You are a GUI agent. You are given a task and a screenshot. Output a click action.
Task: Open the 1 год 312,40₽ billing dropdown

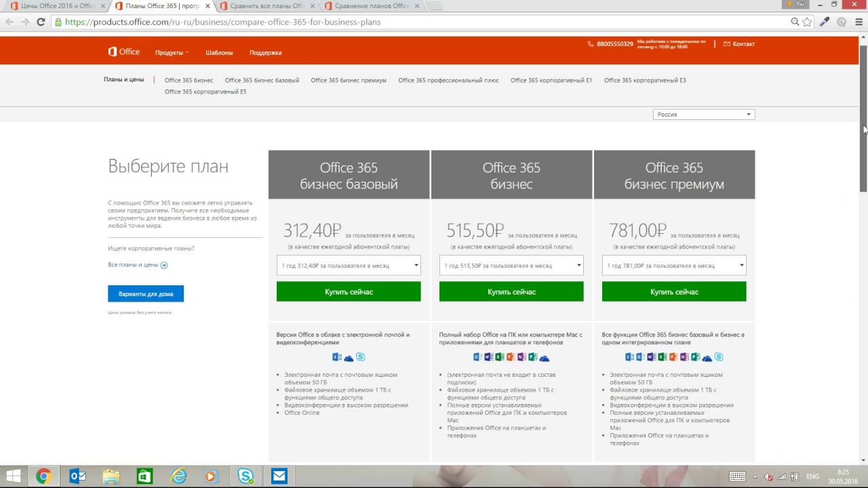click(x=349, y=266)
